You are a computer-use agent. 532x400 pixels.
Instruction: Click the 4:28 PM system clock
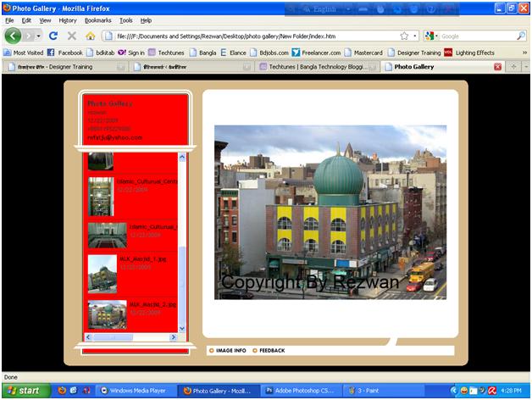point(511,391)
